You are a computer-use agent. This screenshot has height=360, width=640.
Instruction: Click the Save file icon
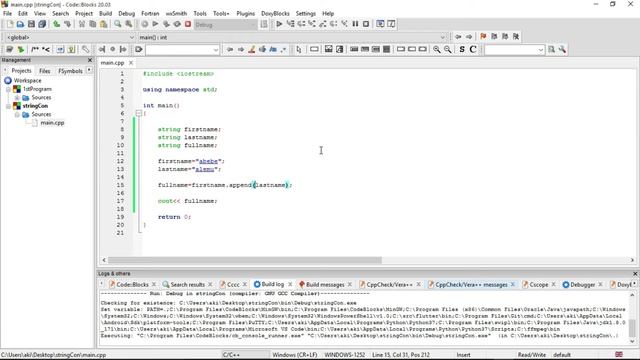pyautogui.click(x=31, y=24)
